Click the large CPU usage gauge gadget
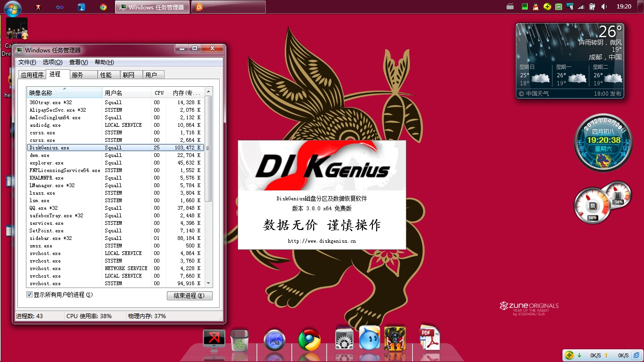The image size is (644, 362). pyautogui.click(x=592, y=206)
